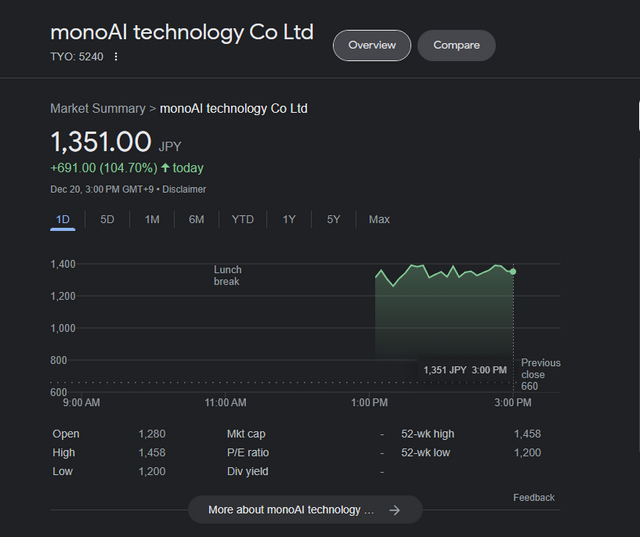Open the Disclaimer link

coord(184,189)
